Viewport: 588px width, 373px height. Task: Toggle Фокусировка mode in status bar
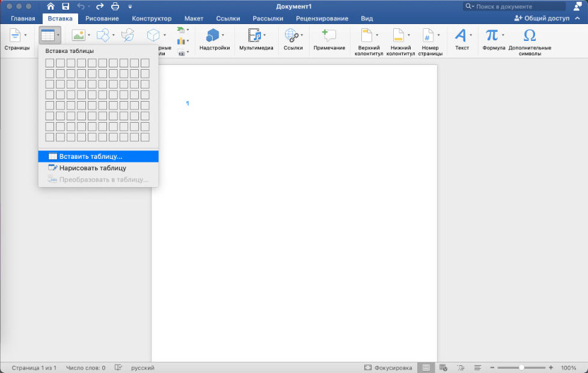click(388, 368)
